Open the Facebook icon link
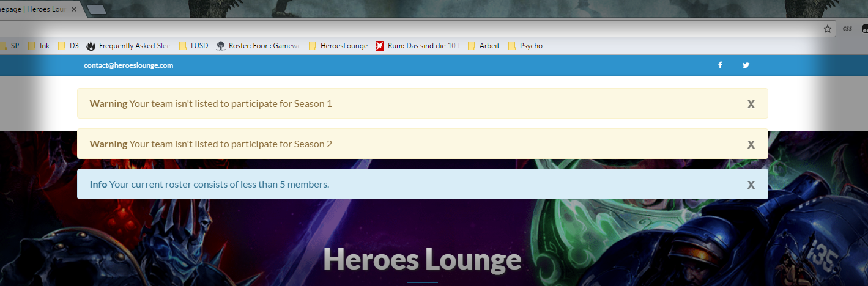The image size is (868, 286). (x=720, y=65)
